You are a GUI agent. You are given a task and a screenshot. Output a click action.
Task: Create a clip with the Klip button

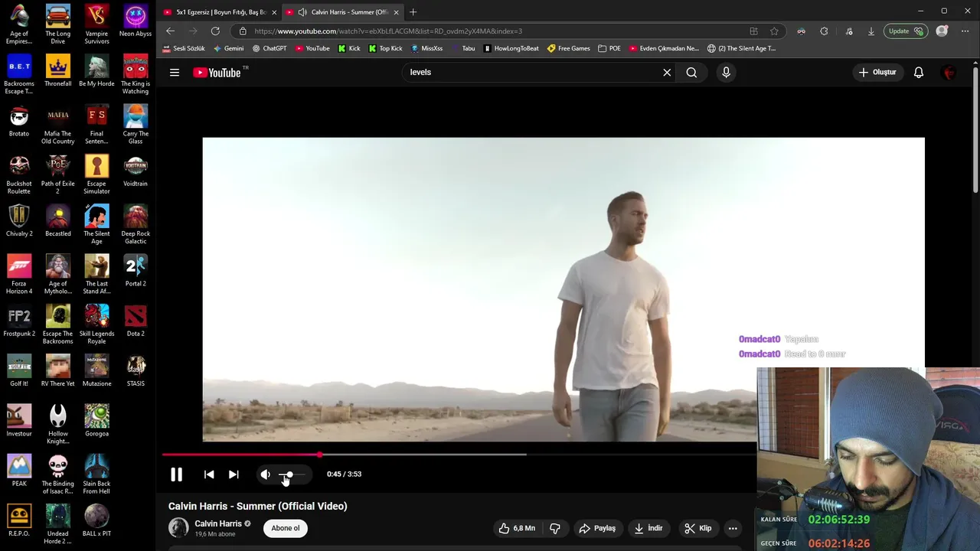tap(697, 528)
